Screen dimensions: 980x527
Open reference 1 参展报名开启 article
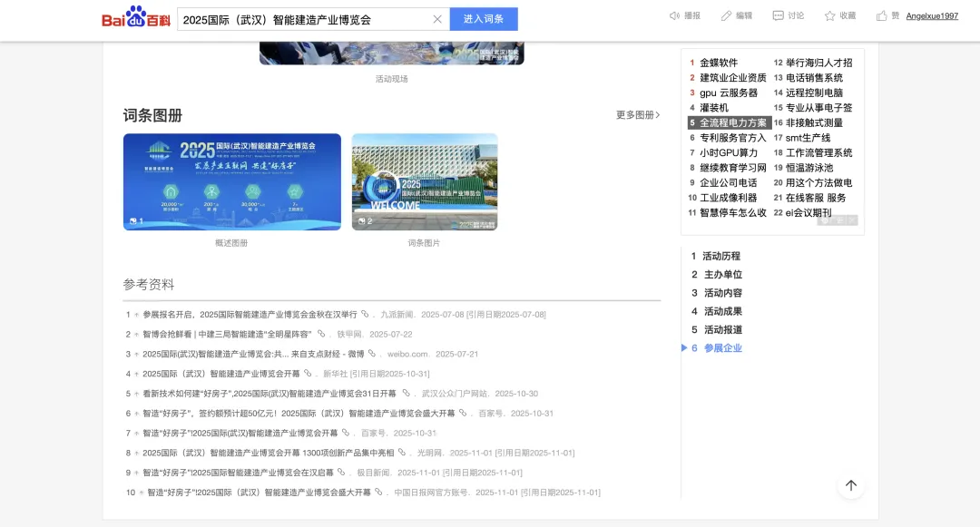tap(250, 315)
